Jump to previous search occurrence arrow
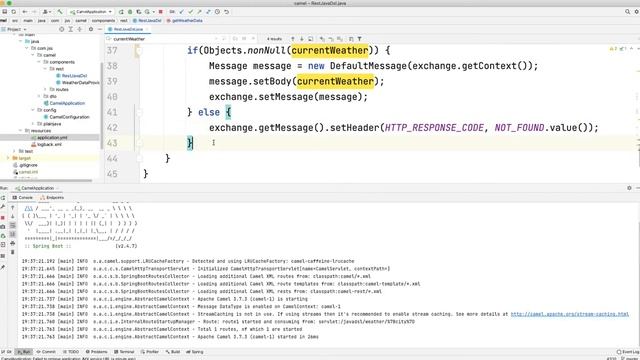 (293, 39)
